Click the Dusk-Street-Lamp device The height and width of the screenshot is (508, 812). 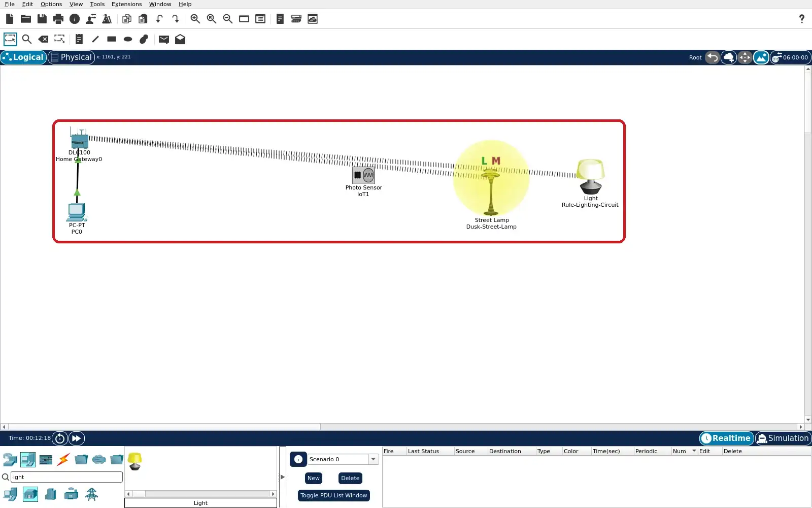pos(491,192)
